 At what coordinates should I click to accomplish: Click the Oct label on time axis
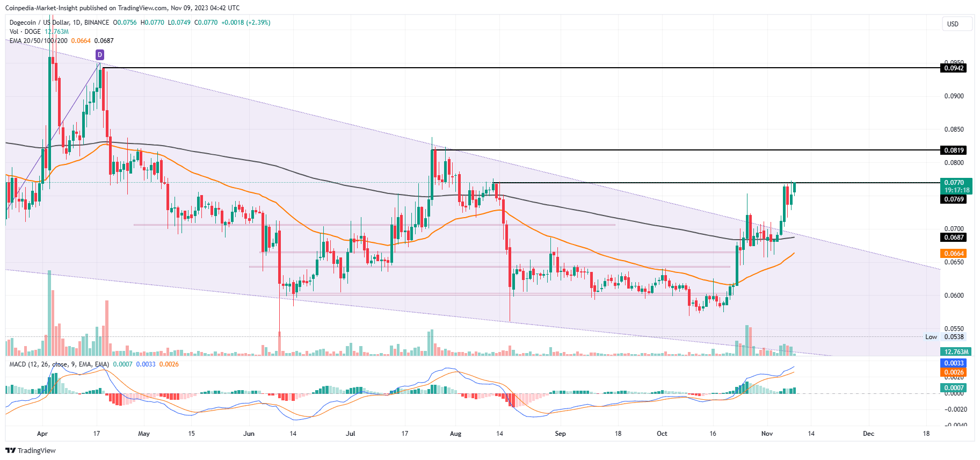pos(662,434)
